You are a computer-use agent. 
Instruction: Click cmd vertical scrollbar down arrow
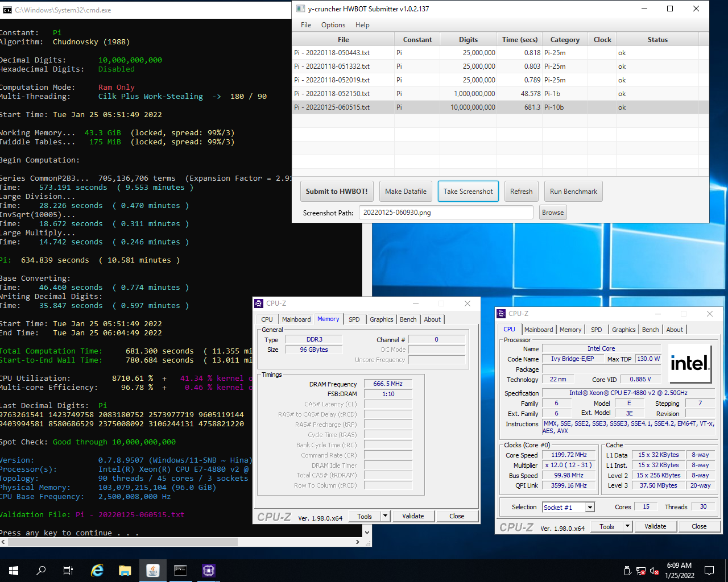click(367, 533)
